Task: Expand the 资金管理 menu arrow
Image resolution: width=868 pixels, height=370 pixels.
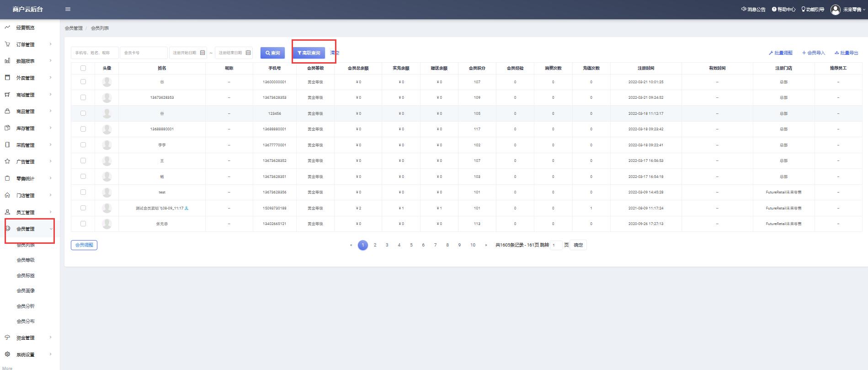Action: point(50,338)
